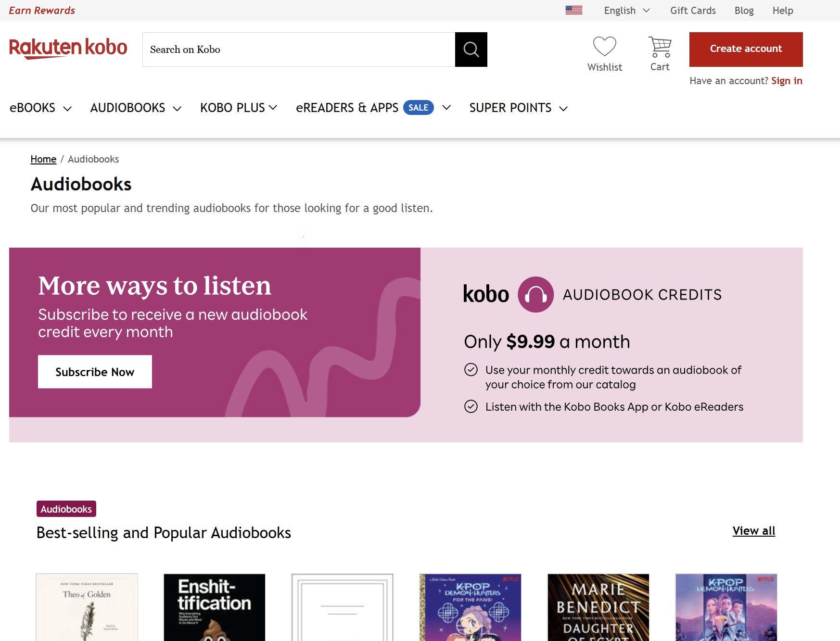Image resolution: width=840 pixels, height=641 pixels.
Task: Select the eREADERS & APPS navigation item
Action: pos(347,108)
